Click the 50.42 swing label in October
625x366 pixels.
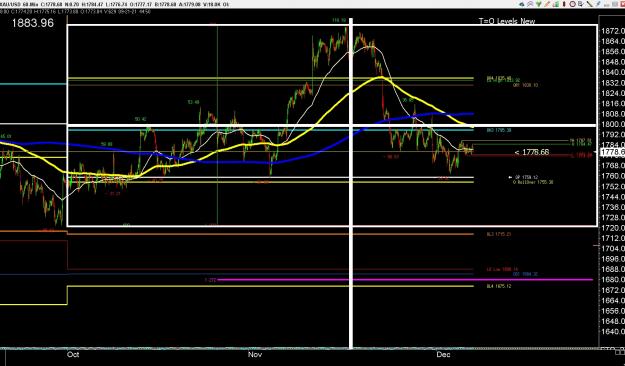tap(140, 119)
